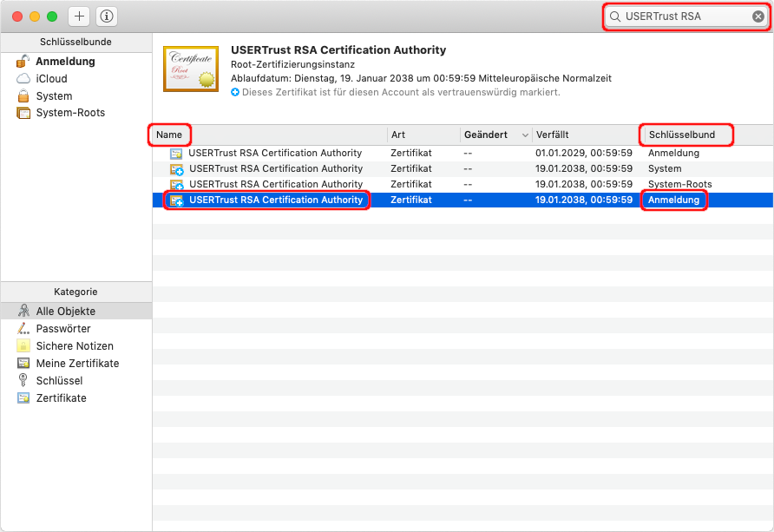Click the large certificate thumbnail image
The width and height of the screenshot is (774, 532).
[x=191, y=69]
